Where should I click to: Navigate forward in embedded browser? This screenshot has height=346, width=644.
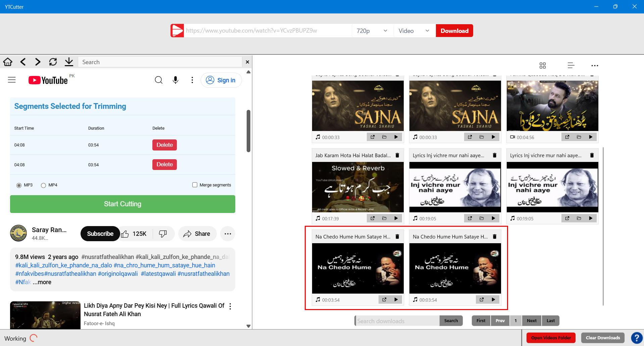(38, 62)
